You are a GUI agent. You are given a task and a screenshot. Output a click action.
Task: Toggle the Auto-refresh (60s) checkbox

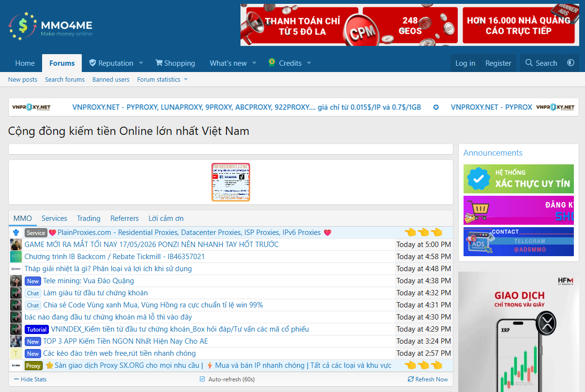click(202, 379)
